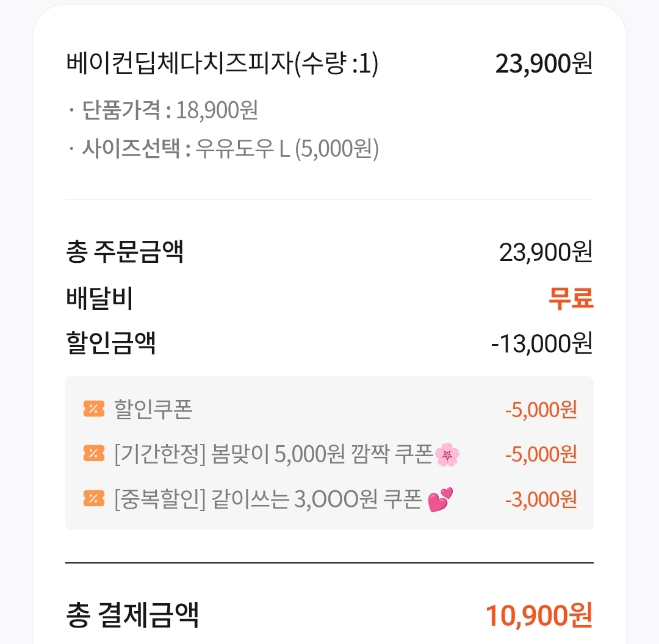This screenshot has height=644, width=659.
Task: Click the 할인금액 label
Action: [111, 343]
